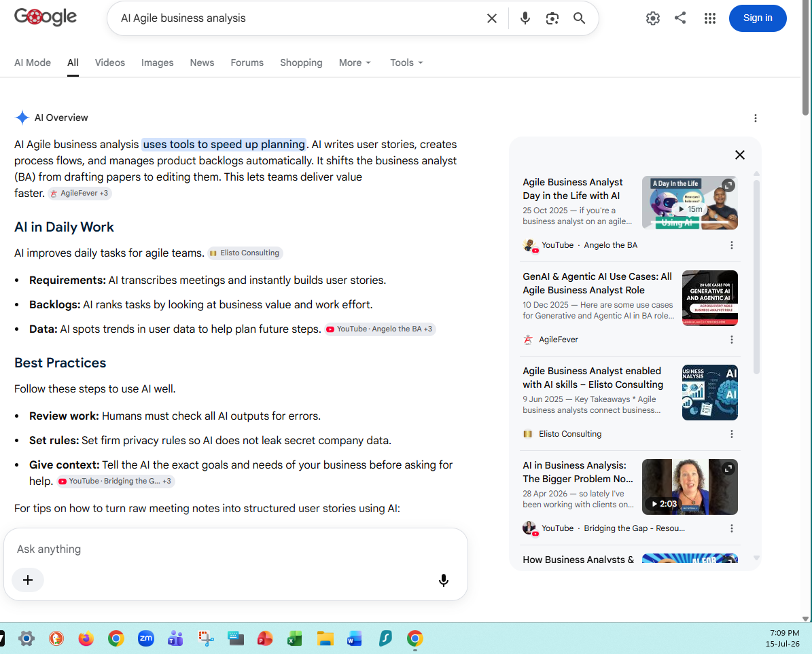812x654 pixels.
Task: Open Zoom from the taskbar
Action: pyautogui.click(x=146, y=638)
